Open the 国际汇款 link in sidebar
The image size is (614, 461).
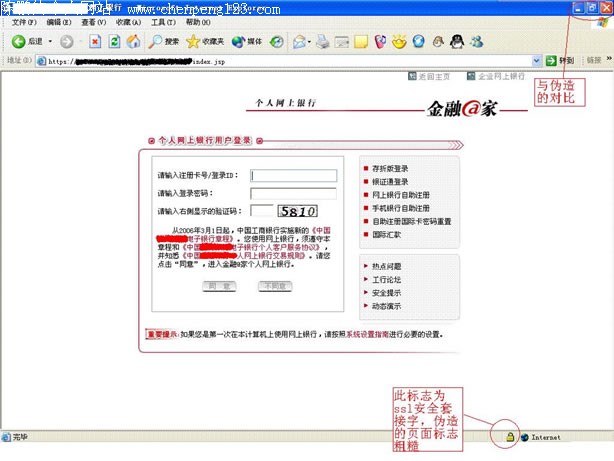pos(386,234)
